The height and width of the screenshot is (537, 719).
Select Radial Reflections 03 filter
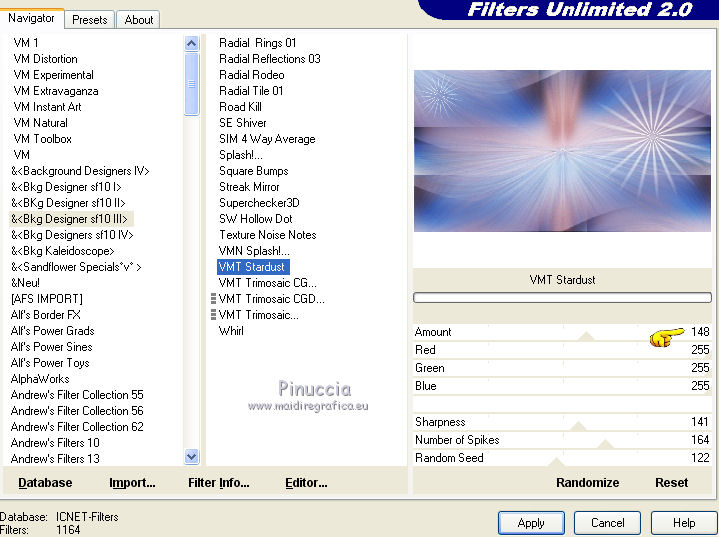pyautogui.click(x=270, y=58)
